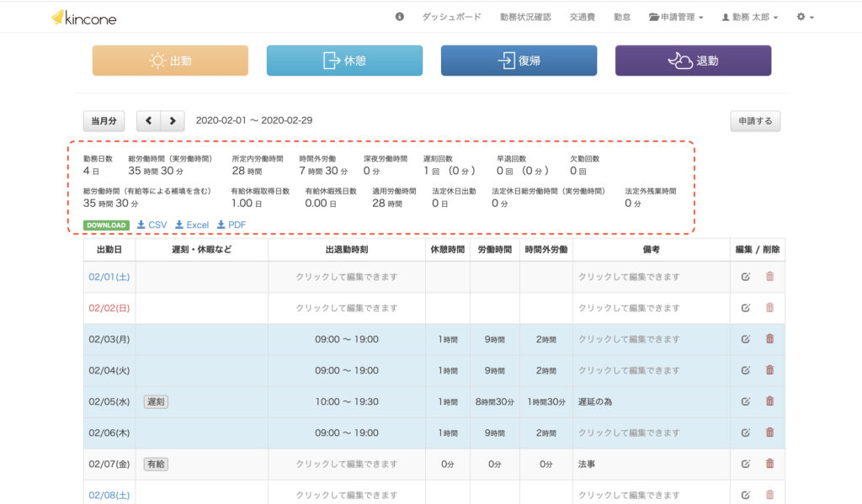Click the 遅延の為 remark on 02/05(水)
This screenshot has height=504, width=862.
click(x=595, y=402)
